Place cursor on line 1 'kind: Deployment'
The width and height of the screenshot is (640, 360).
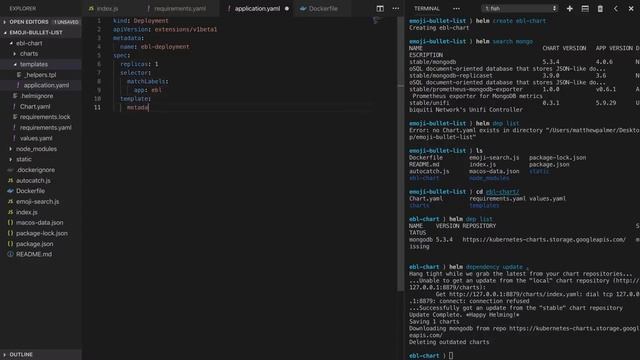pyautogui.click(x=140, y=20)
